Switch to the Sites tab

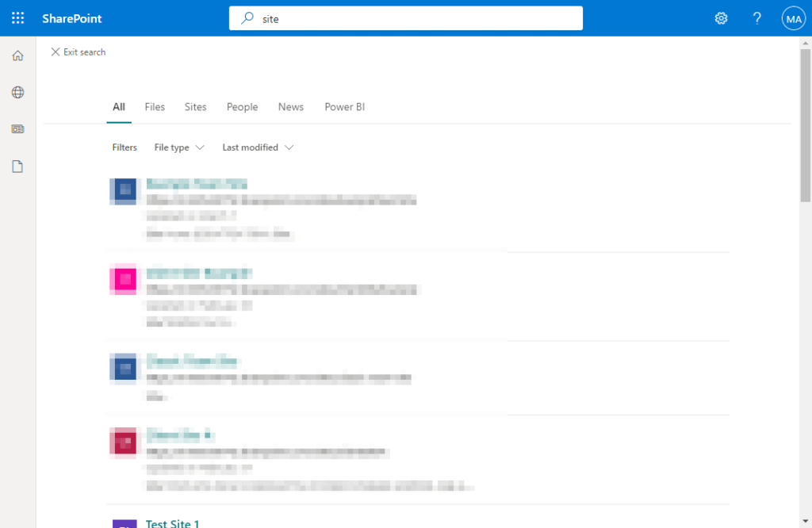pyautogui.click(x=195, y=107)
